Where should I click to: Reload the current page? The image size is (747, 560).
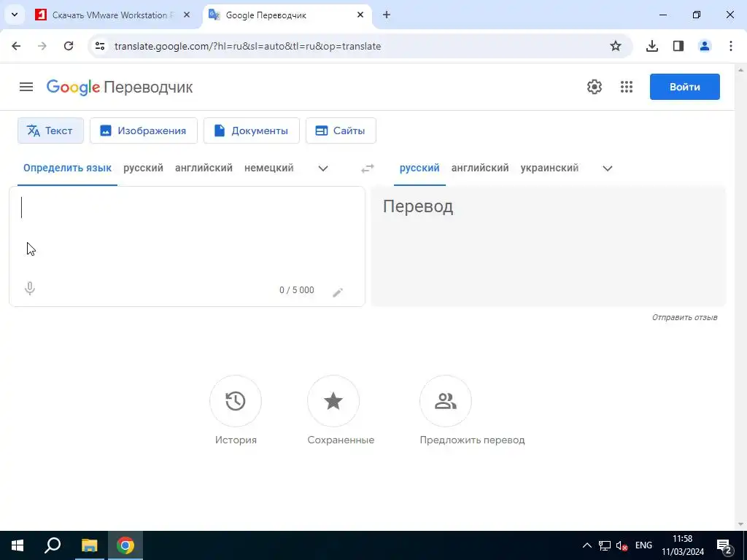pyautogui.click(x=69, y=46)
